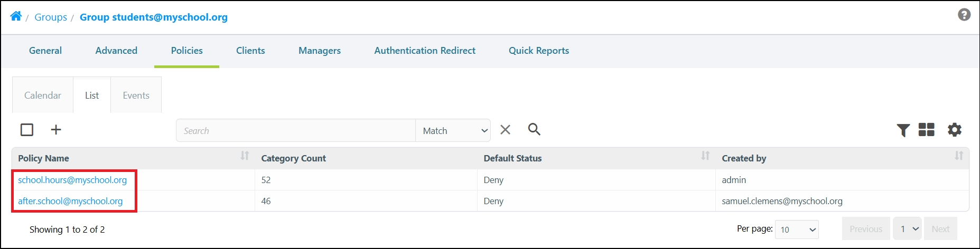Select the Calendar sub-tab

coord(43,95)
